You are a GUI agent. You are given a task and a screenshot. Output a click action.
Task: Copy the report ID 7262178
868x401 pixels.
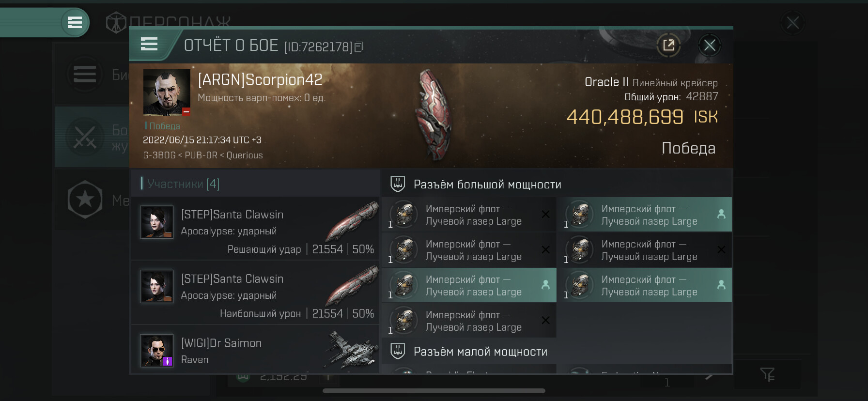click(359, 47)
